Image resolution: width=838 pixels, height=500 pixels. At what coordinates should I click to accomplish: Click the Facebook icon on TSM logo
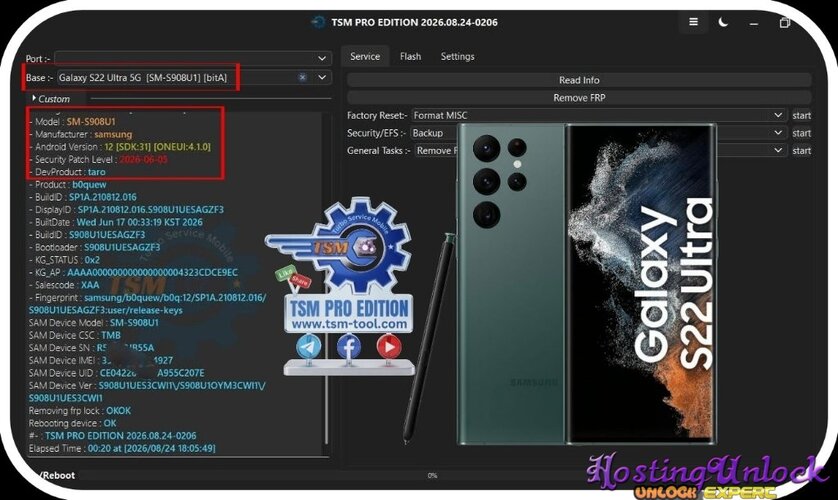(348, 347)
